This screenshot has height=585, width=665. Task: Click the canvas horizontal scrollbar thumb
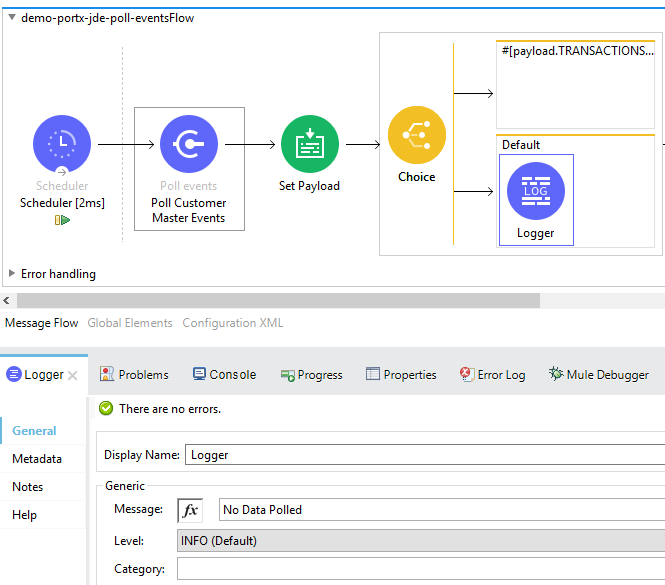tap(278, 301)
